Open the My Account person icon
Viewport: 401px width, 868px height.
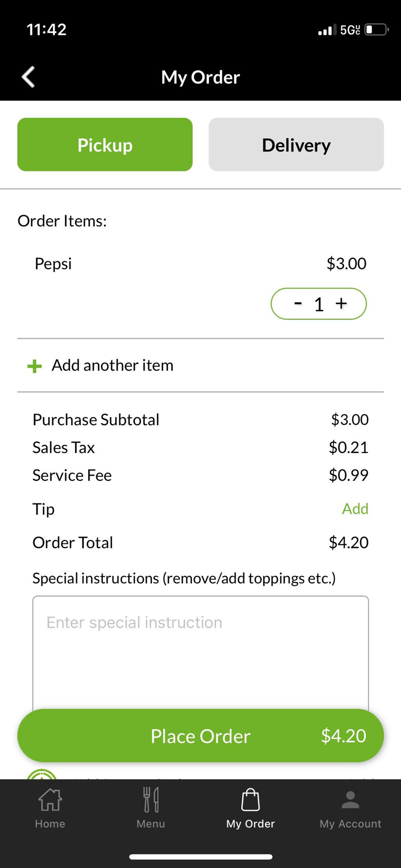pyautogui.click(x=350, y=800)
